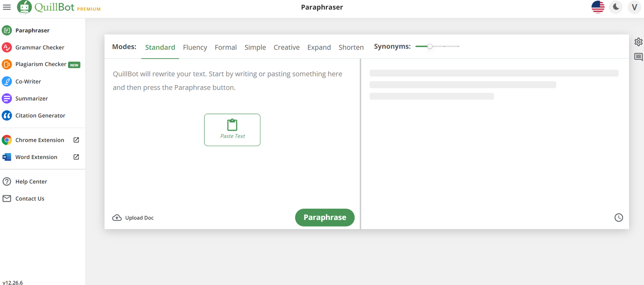The image size is (644, 285).
Task: Switch to Simple mode
Action: pyautogui.click(x=255, y=47)
